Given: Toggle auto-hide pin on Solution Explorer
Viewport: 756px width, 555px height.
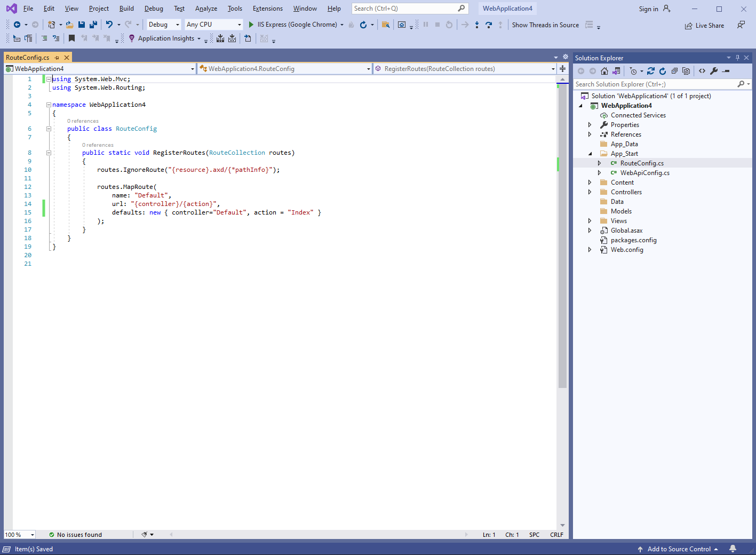Looking at the screenshot, I should tap(737, 58).
